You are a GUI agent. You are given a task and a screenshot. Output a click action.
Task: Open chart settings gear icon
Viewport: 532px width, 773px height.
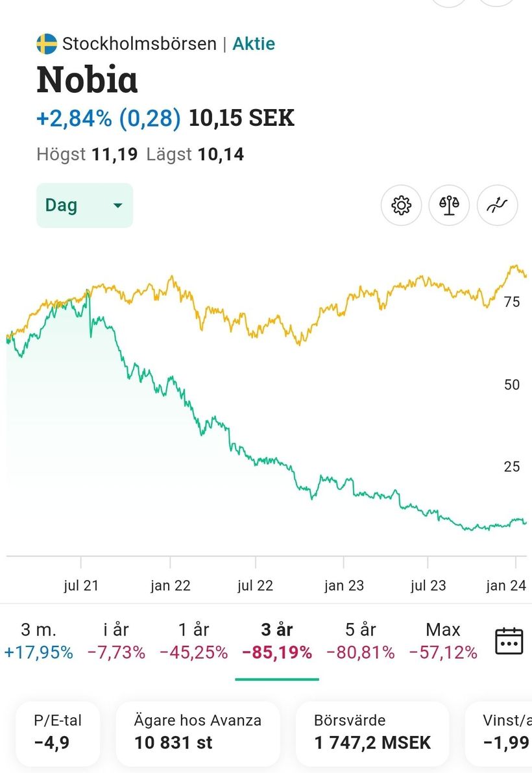[402, 206]
